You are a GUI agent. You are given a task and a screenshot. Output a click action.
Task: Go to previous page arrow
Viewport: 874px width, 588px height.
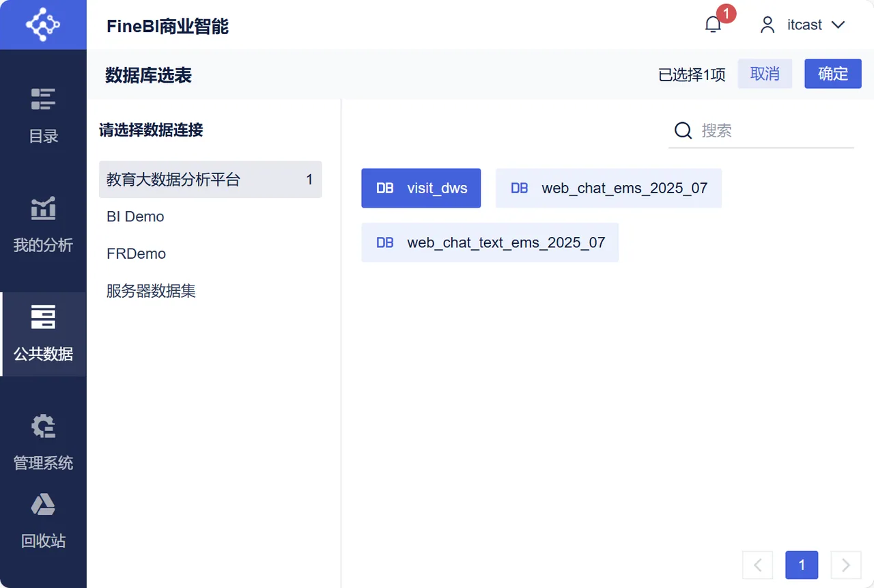758,565
